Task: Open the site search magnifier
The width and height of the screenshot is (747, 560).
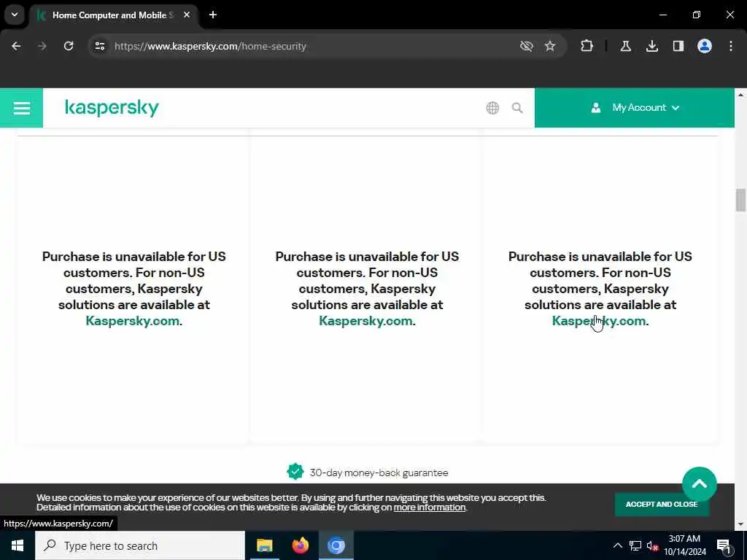Action: click(x=517, y=108)
